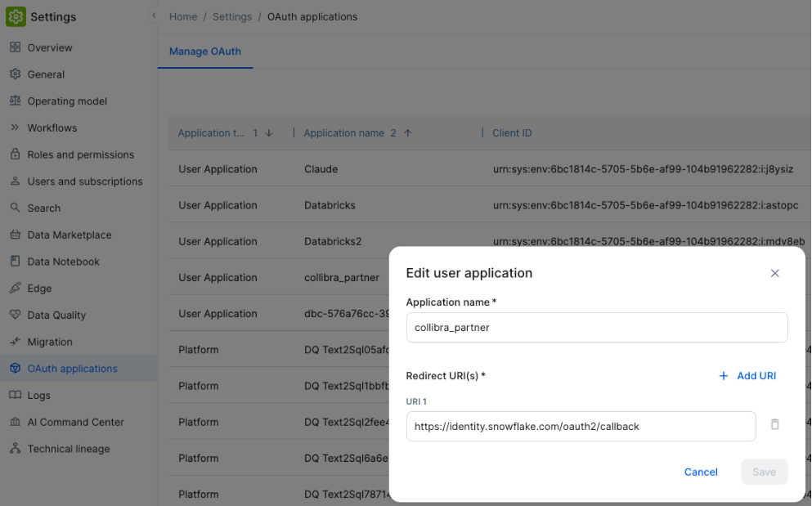Click the Save button
This screenshot has width=812, height=506.
(x=764, y=472)
